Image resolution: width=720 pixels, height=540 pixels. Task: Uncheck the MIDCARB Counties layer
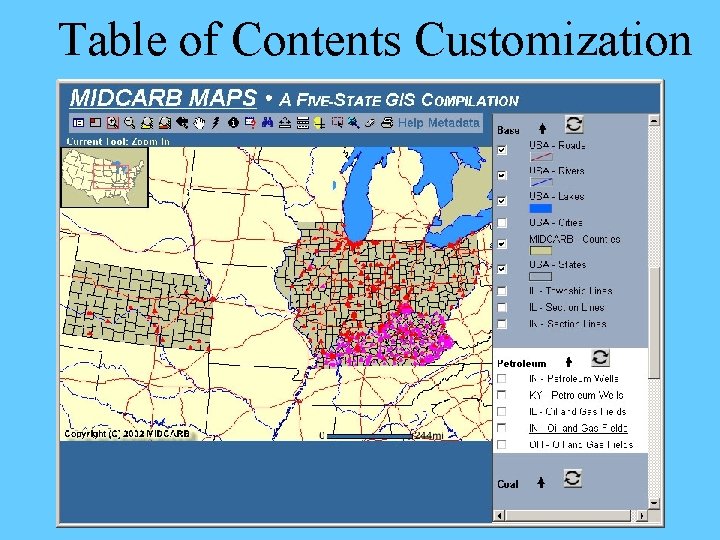click(x=502, y=243)
